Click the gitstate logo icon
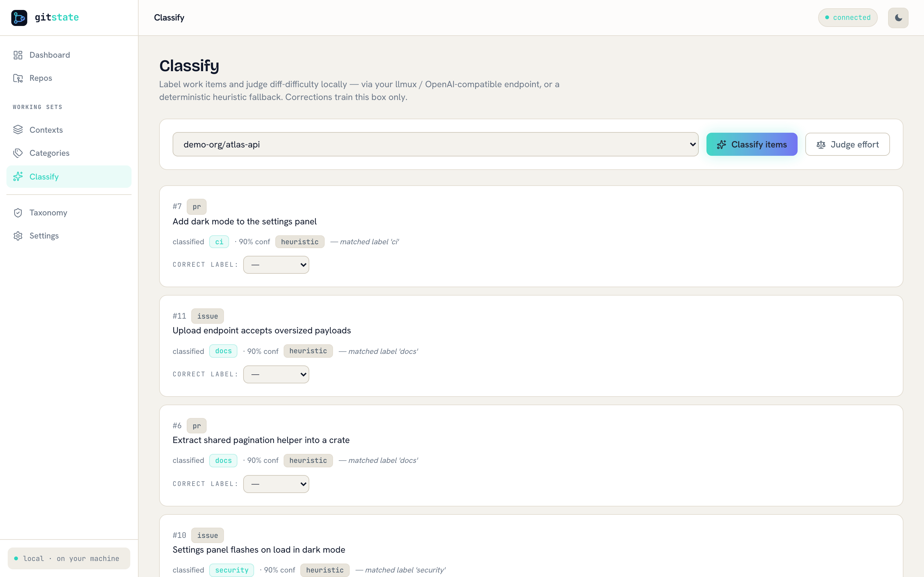Screen dimensions: 924x577 coord(19,18)
